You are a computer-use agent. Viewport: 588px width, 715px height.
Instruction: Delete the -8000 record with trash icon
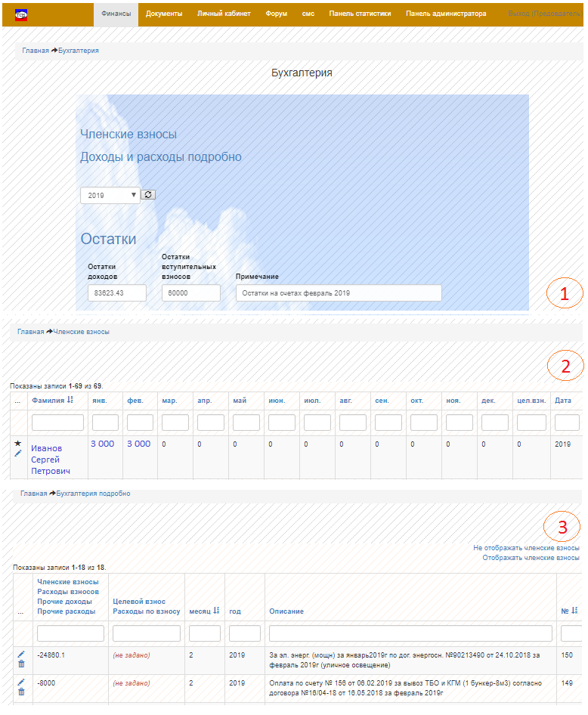[x=21, y=692]
